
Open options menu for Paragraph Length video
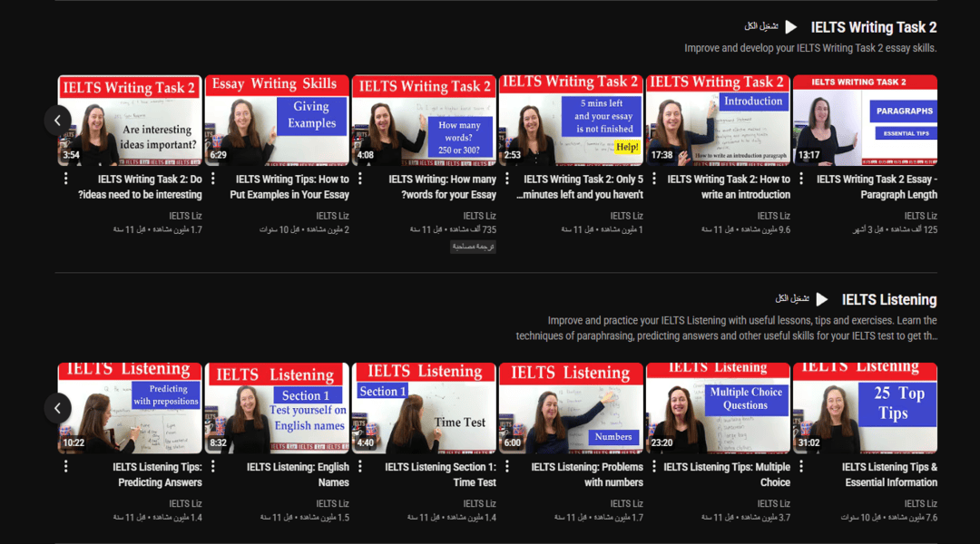(x=801, y=180)
